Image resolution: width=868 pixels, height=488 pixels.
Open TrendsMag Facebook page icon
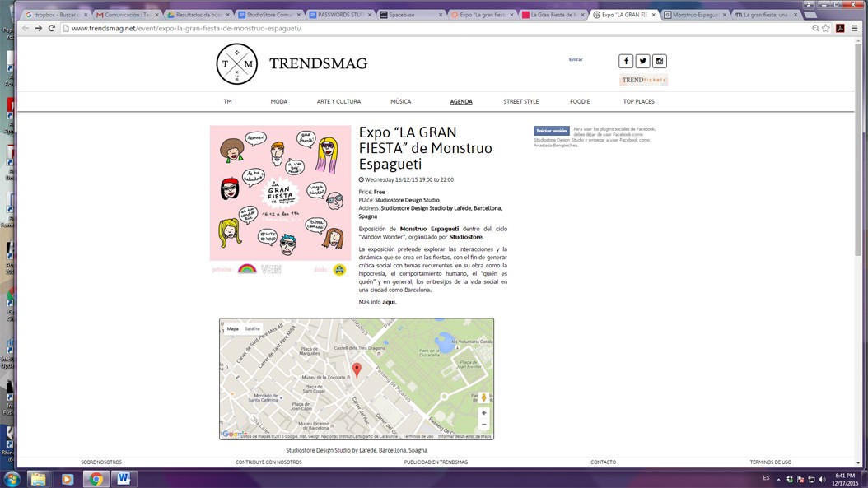(626, 61)
